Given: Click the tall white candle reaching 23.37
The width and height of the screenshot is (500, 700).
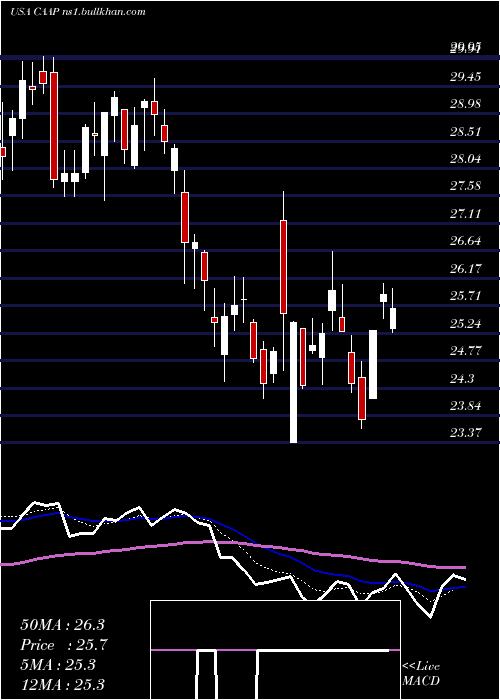Looking at the screenshot, I should [293, 382].
